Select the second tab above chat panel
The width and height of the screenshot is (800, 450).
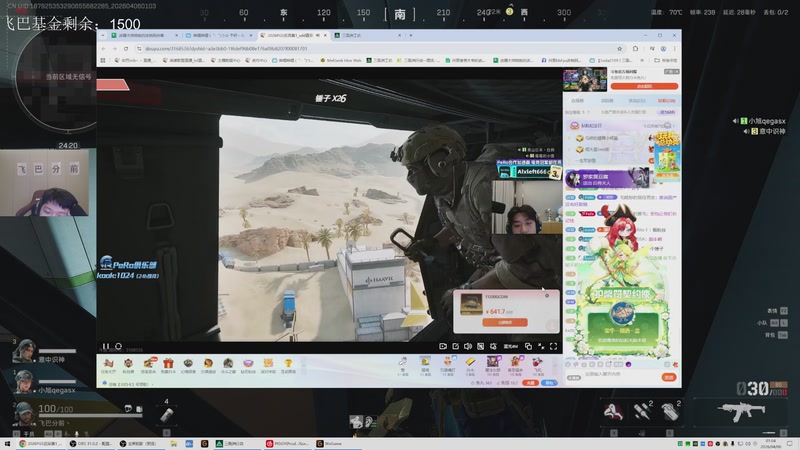[x=607, y=101]
